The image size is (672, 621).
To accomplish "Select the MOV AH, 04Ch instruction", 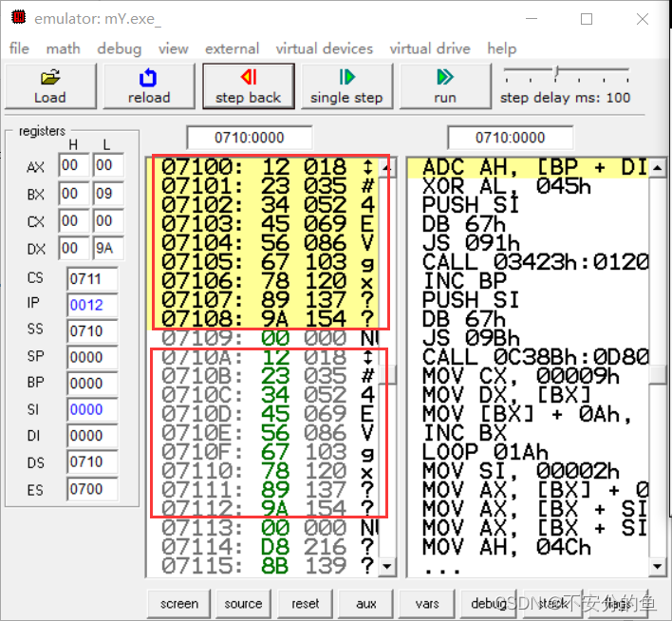I will click(528, 547).
